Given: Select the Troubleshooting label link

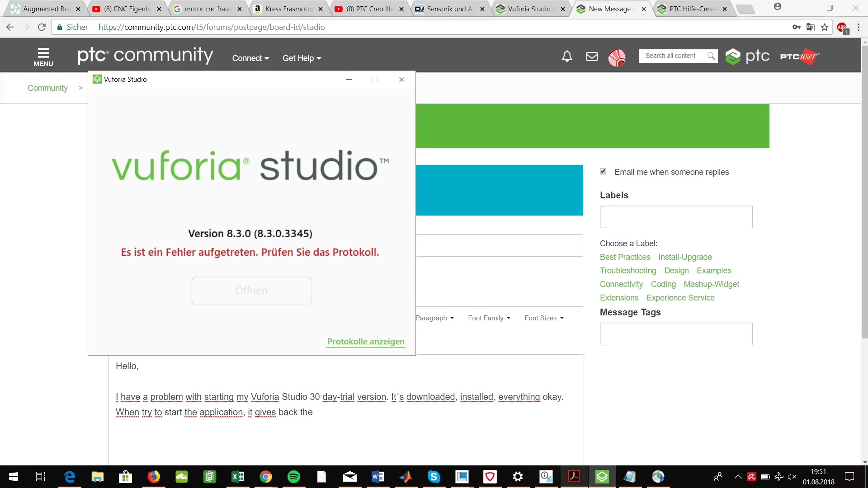Looking at the screenshot, I should click(628, 271).
